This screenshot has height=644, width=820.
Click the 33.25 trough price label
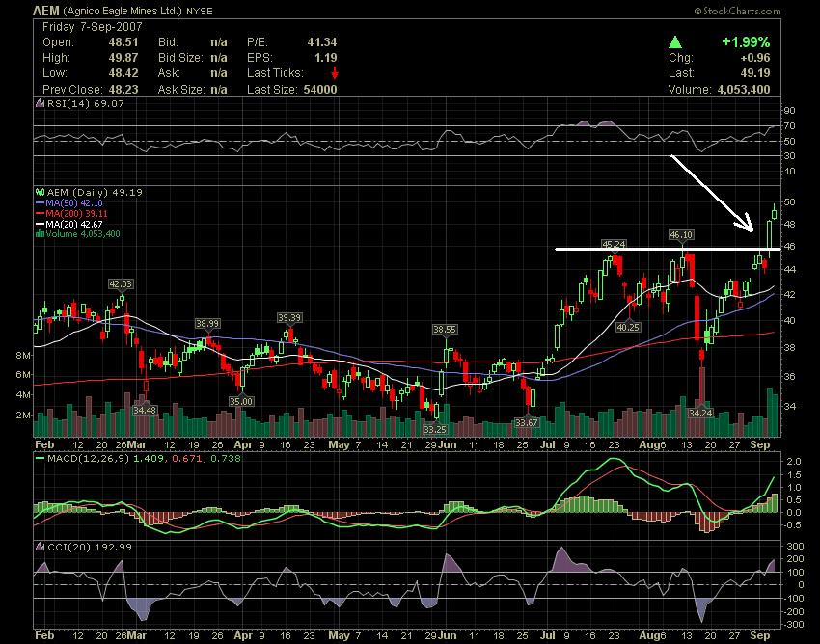point(435,429)
